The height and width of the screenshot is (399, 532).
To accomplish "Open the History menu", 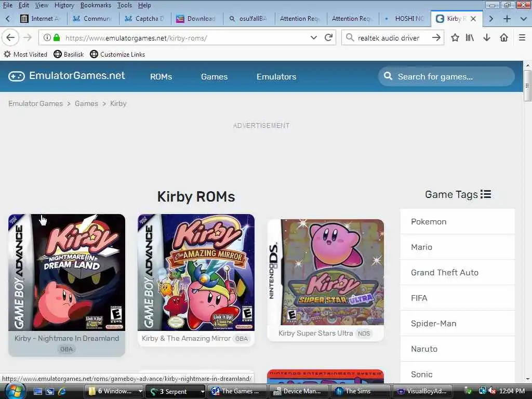I will click(x=64, y=5).
